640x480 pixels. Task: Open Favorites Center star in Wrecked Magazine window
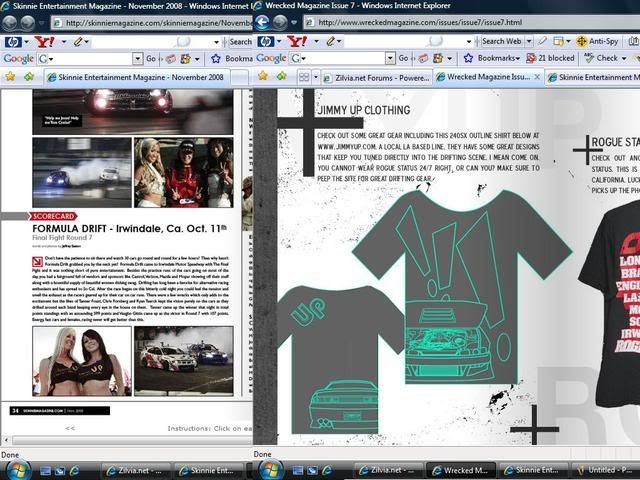(x=263, y=76)
